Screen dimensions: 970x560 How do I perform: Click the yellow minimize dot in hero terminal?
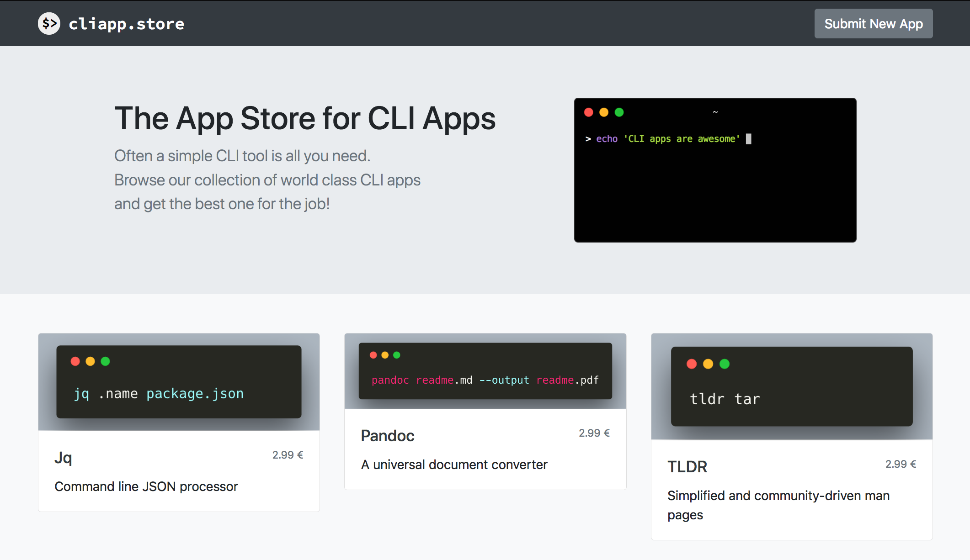tap(604, 112)
